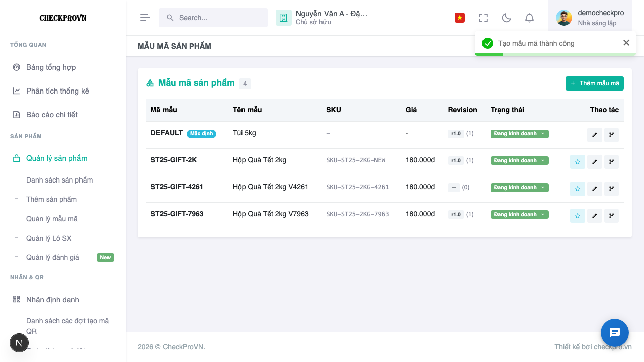Dismiss the Tạo mẫu mã thành công toast
The height and width of the screenshot is (362, 644).
(x=626, y=43)
